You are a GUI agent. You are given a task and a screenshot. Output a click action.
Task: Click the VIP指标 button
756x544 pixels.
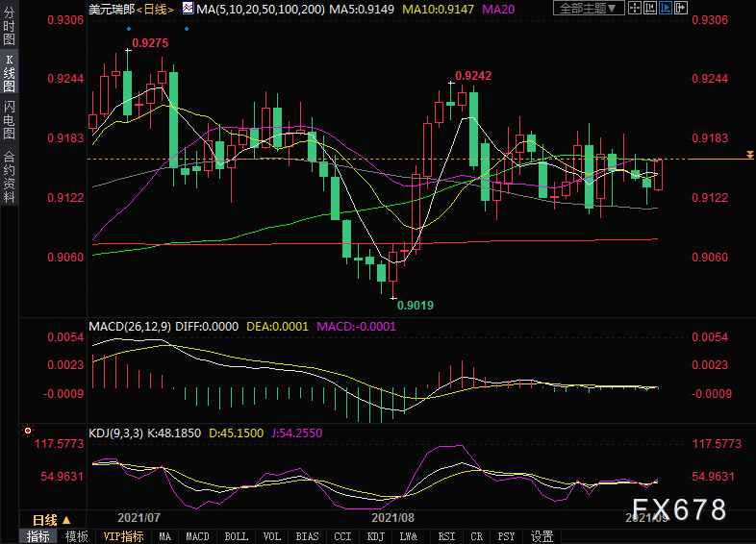123,536
